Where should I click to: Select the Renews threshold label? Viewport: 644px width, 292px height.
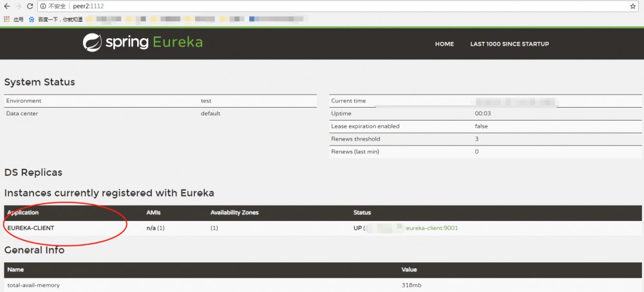click(x=355, y=139)
